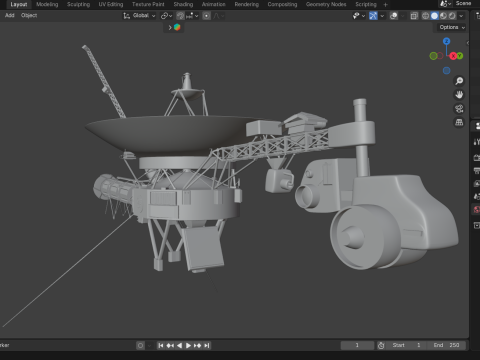
Task: Toggle show gizmos button
Action: tap(373, 16)
